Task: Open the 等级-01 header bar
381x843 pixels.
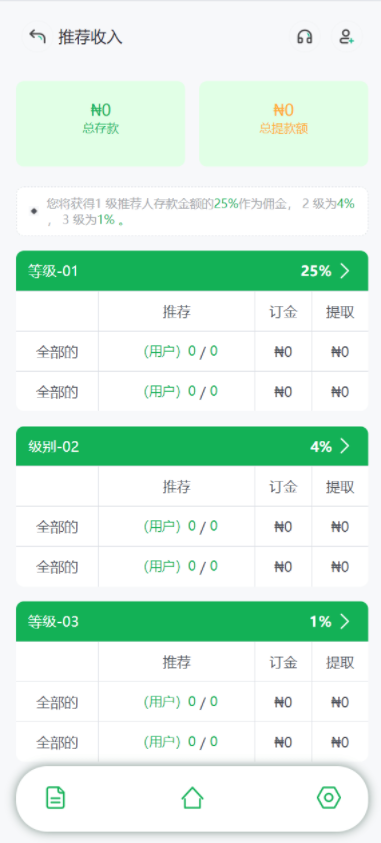Action: tap(192, 271)
